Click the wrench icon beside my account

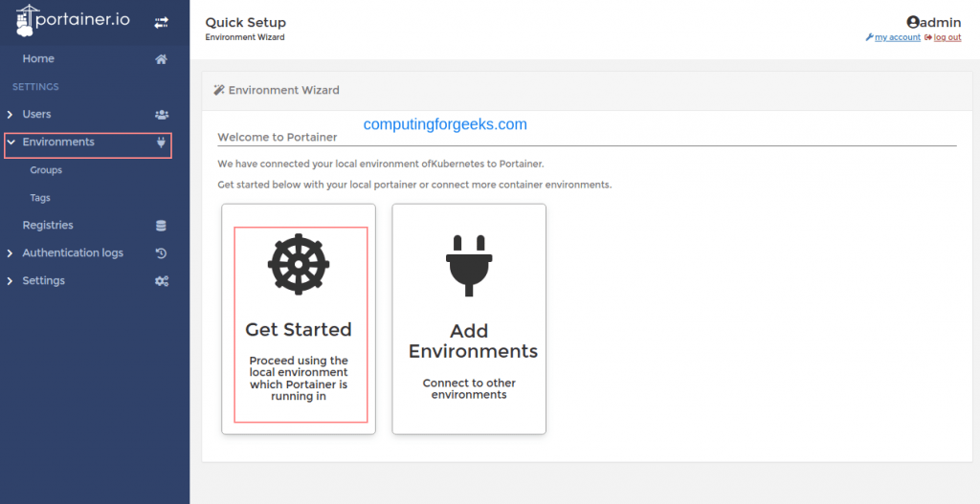pyautogui.click(x=869, y=37)
